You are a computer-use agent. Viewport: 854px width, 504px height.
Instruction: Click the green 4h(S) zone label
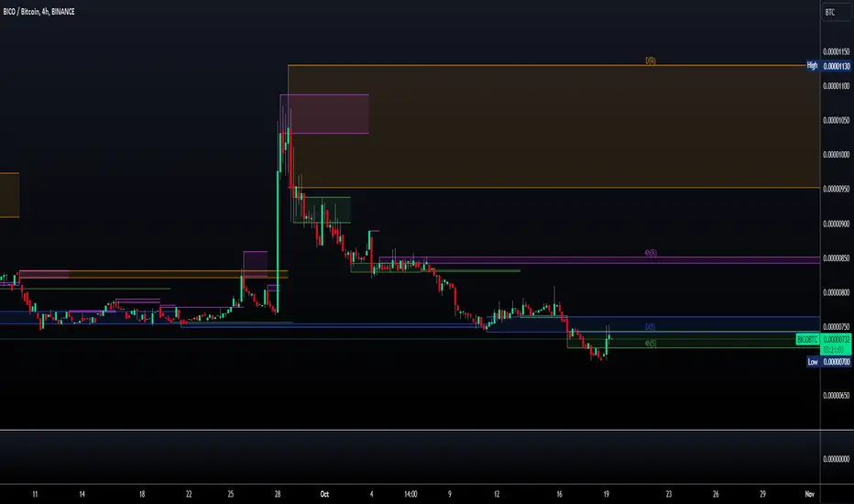(x=651, y=344)
